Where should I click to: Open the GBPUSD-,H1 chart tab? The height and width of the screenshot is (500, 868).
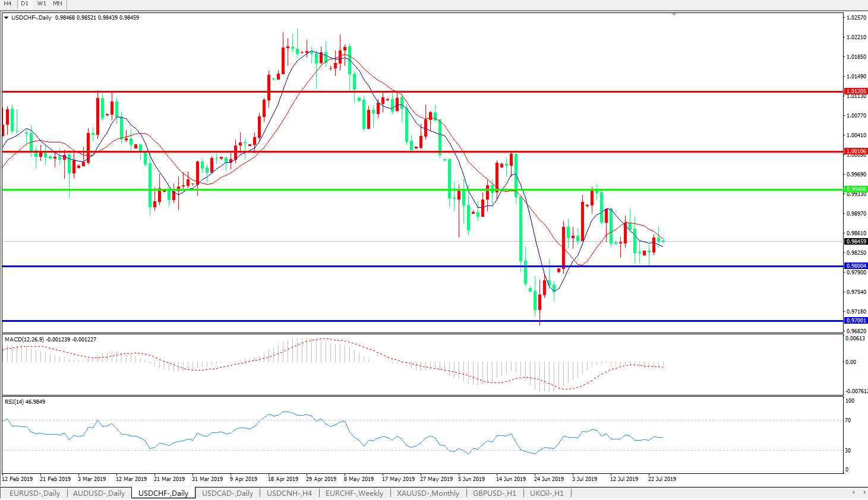(494, 493)
